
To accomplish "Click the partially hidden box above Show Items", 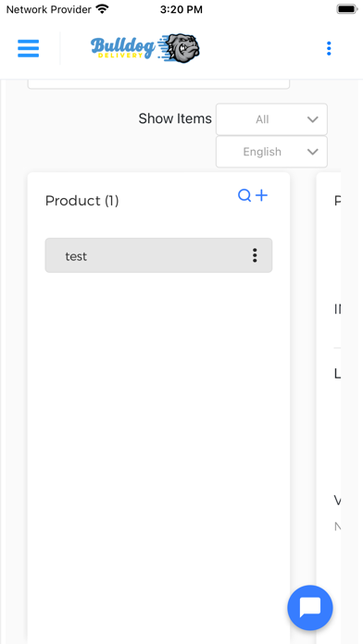I will pos(158,84).
